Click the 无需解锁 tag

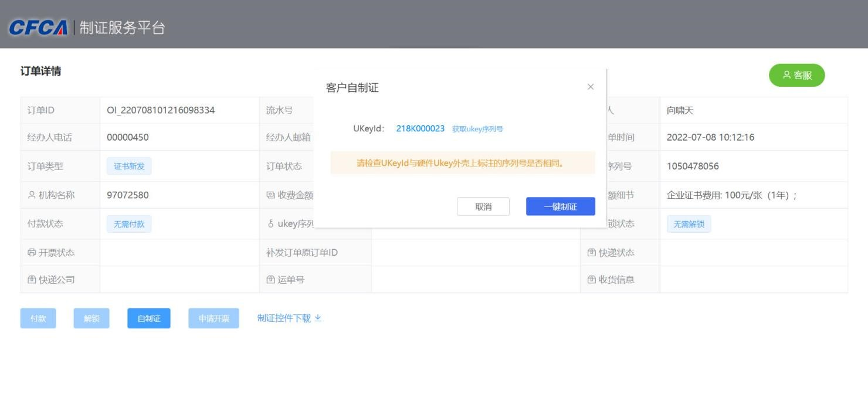(x=689, y=224)
